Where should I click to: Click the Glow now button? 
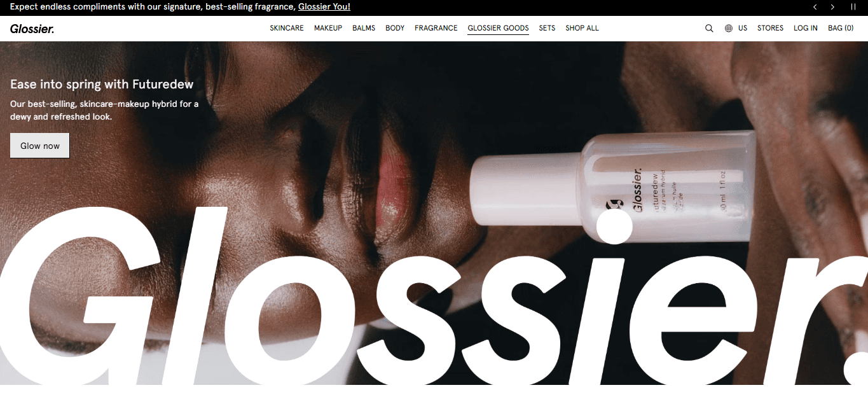(39, 146)
